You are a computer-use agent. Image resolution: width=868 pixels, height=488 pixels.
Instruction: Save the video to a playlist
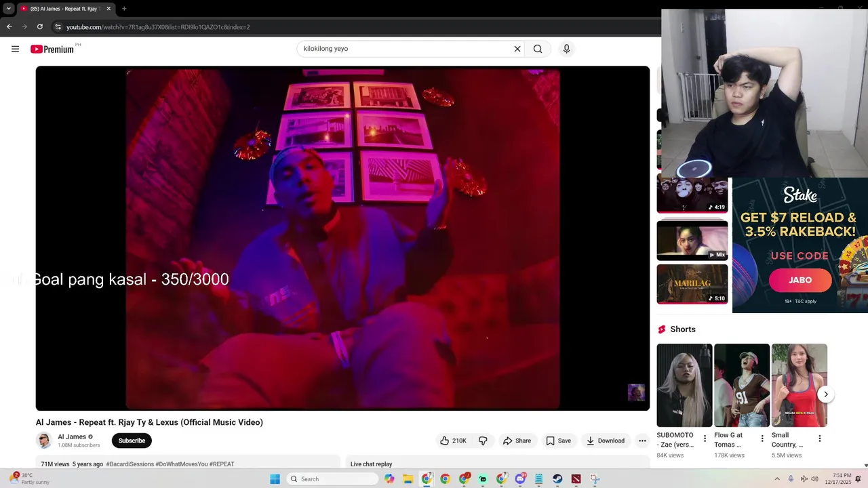(x=558, y=441)
